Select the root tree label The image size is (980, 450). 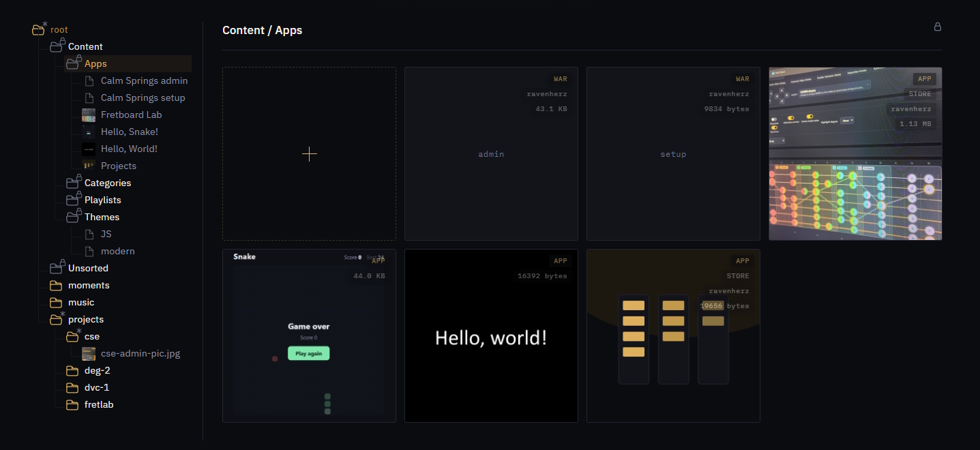pyautogui.click(x=59, y=29)
